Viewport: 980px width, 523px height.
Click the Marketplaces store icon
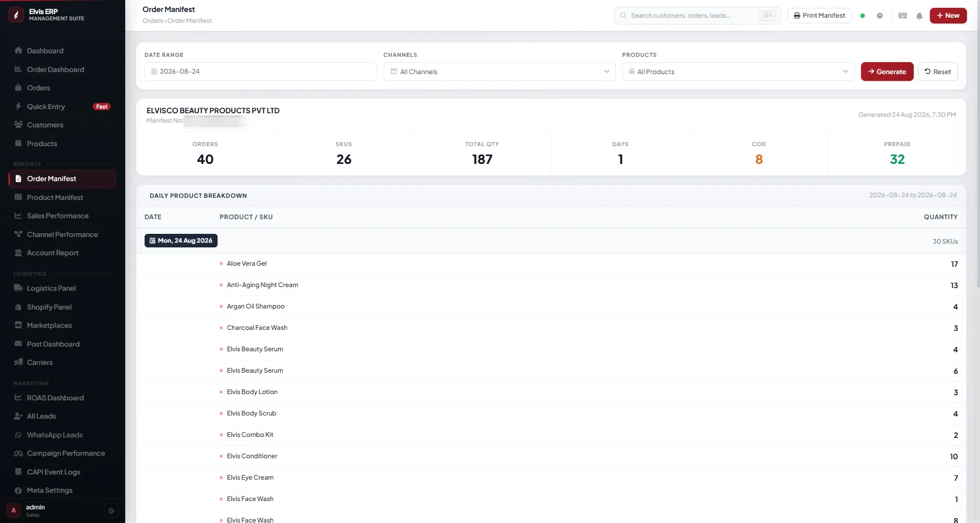tap(18, 325)
